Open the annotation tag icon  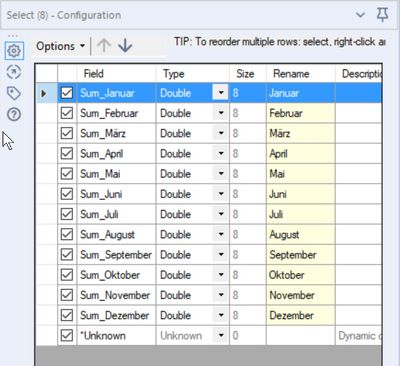(x=14, y=93)
